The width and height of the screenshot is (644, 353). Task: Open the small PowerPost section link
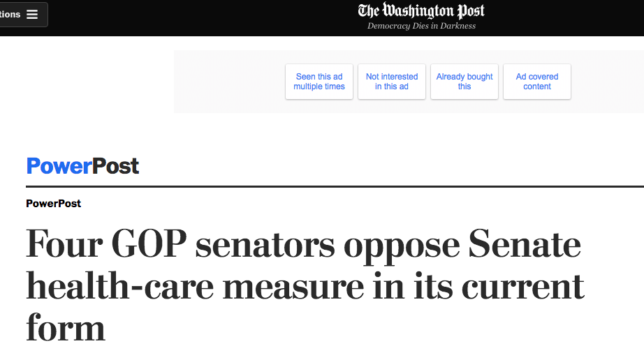53,204
